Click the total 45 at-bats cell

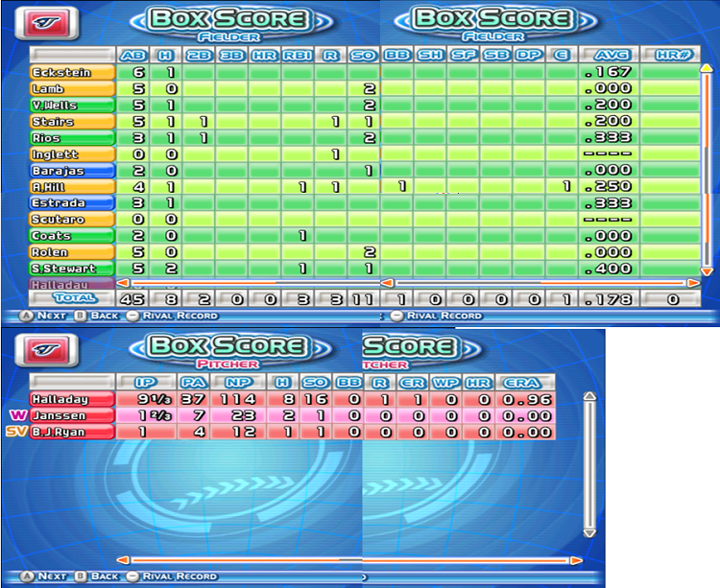pos(133,299)
